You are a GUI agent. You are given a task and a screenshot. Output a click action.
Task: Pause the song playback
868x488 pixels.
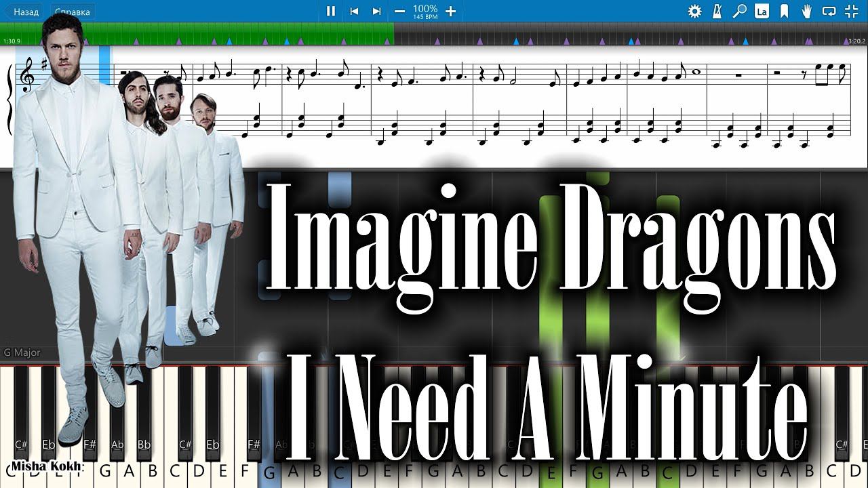pos(331,11)
